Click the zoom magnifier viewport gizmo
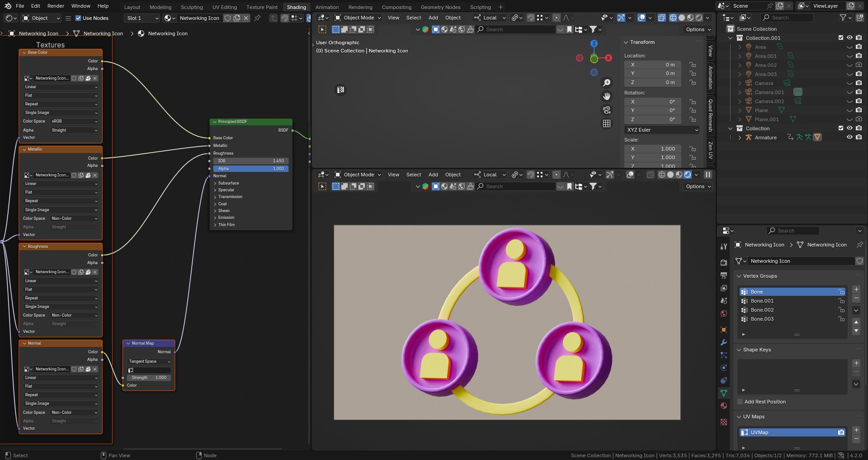The width and height of the screenshot is (868, 460). pos(607,82)
